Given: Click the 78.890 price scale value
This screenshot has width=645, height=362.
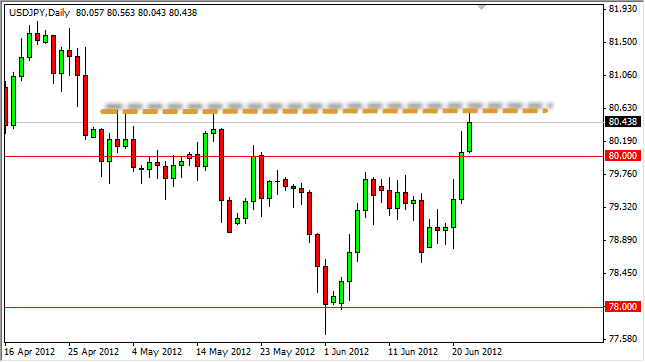Looking at the screenshot, I should click(x=623, y=240).
